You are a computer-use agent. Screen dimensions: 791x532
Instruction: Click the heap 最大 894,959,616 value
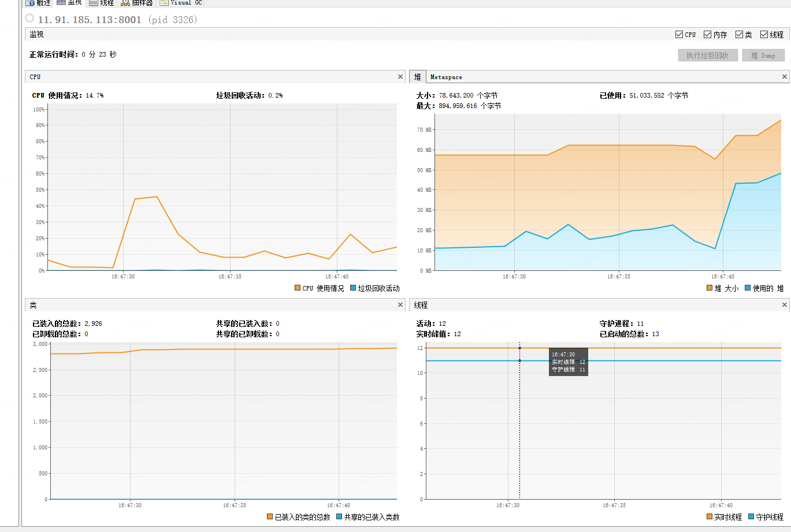[x=470, y=106]
